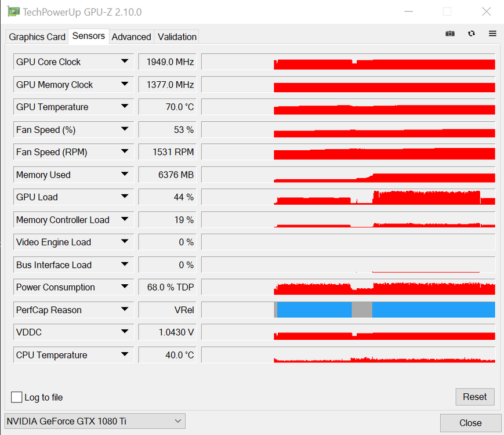Viewport: 504px width, 435px height.
Task: Switch to the Graphics Card tab
Action: pos(37,37)
